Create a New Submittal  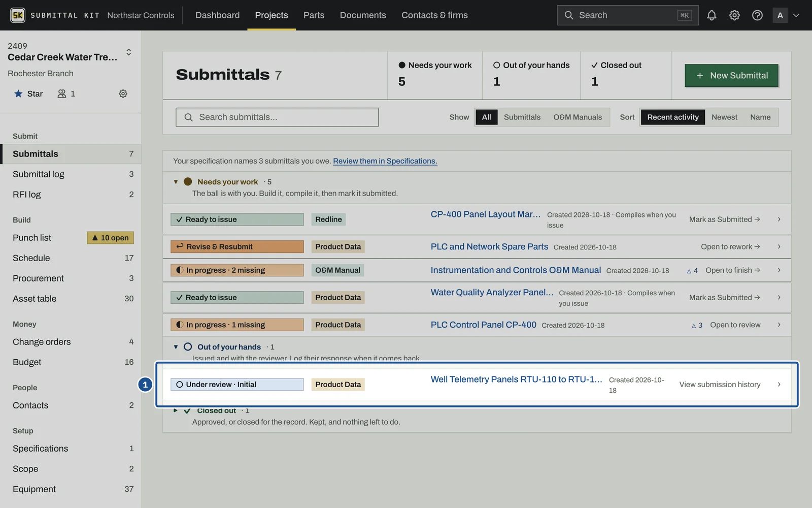coord(731,76)
